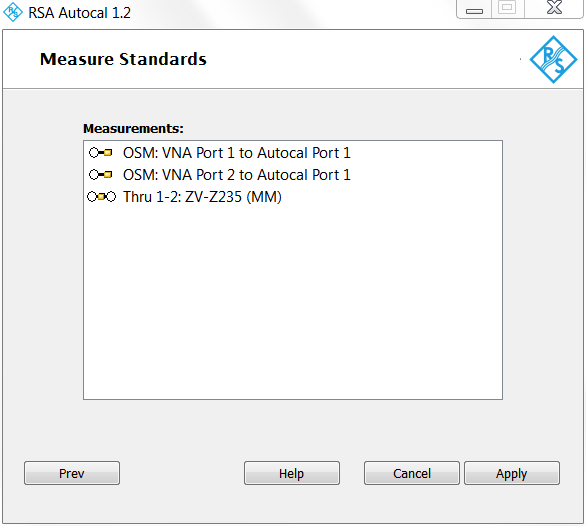
Task: Click the OSM icon for VNA Port 2
Action: click(101, 175)
